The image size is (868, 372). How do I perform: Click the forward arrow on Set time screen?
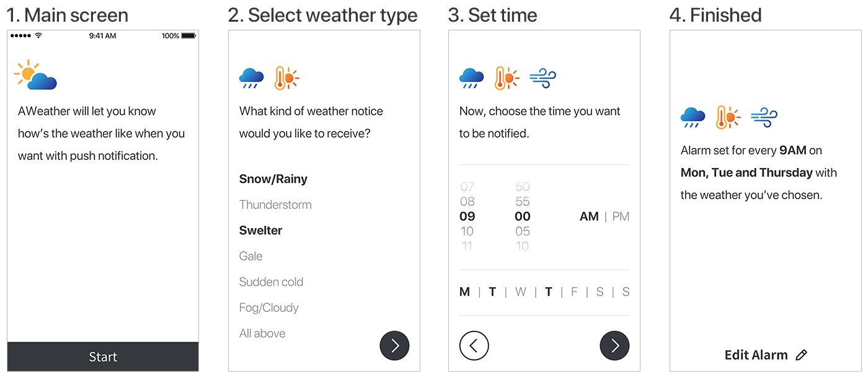tap(614, 345)
